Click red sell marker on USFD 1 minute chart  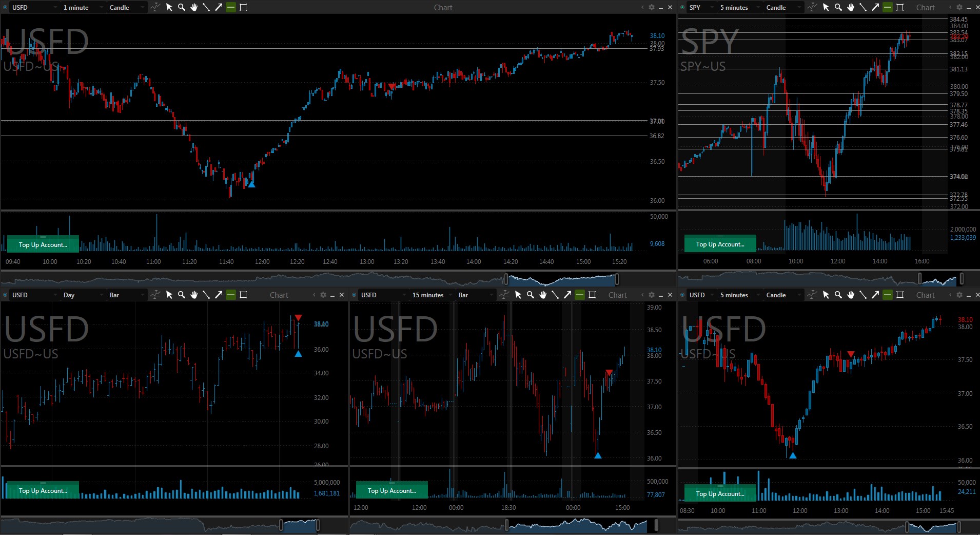[x=392, y=86]
